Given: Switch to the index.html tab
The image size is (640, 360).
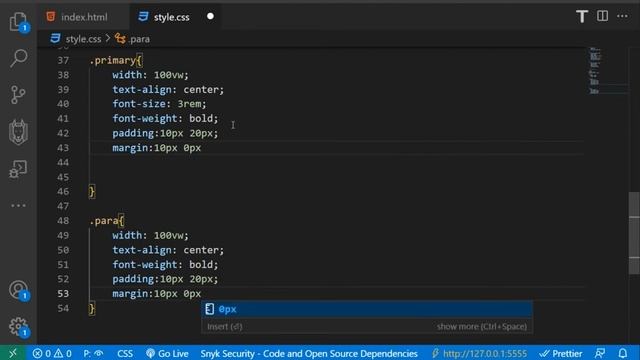Looking at the screenshot, I should [x=84, y=17].
